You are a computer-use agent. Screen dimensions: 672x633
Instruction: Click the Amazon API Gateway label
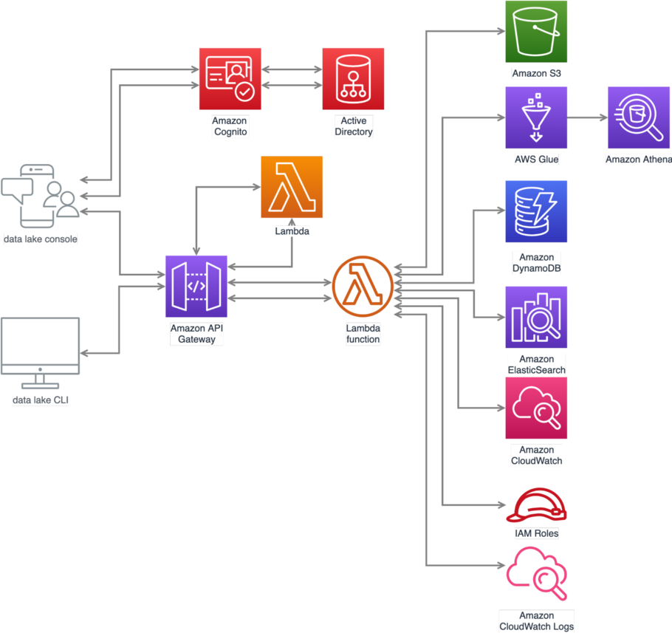click(x=196, y=333)
